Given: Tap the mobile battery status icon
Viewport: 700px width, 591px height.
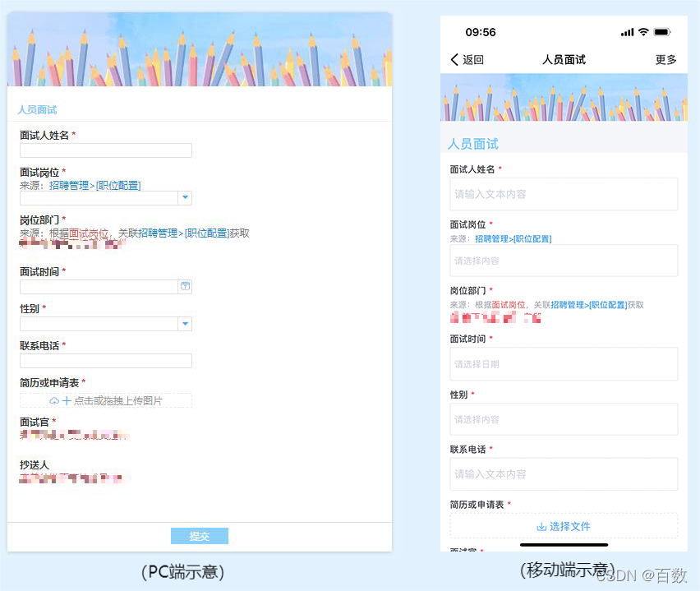Looking at the screenshot, I should coord(662,32).
